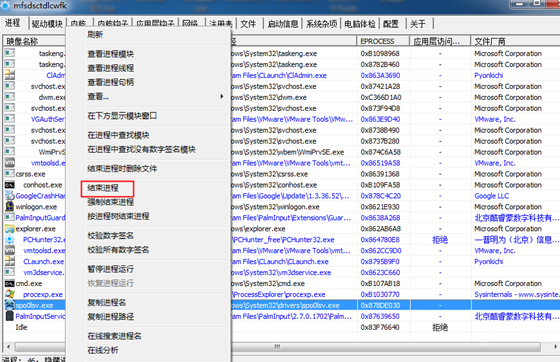Click the dwm.exe process icon
Screen dimensions: 560x362
tap(10, 97)
